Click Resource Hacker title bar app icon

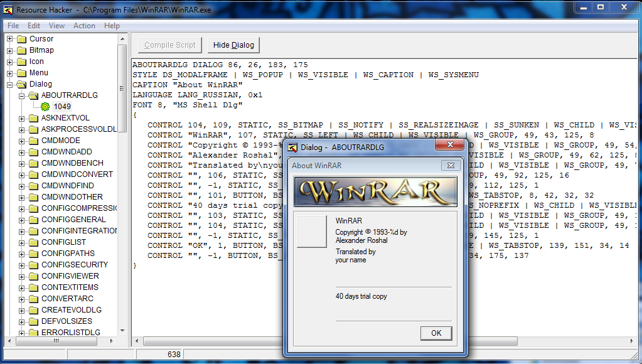[8, 10]
